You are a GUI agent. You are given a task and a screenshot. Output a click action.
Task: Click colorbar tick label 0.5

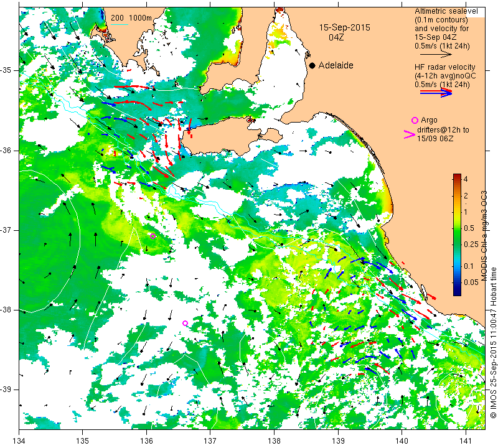[x=469, y=228]
